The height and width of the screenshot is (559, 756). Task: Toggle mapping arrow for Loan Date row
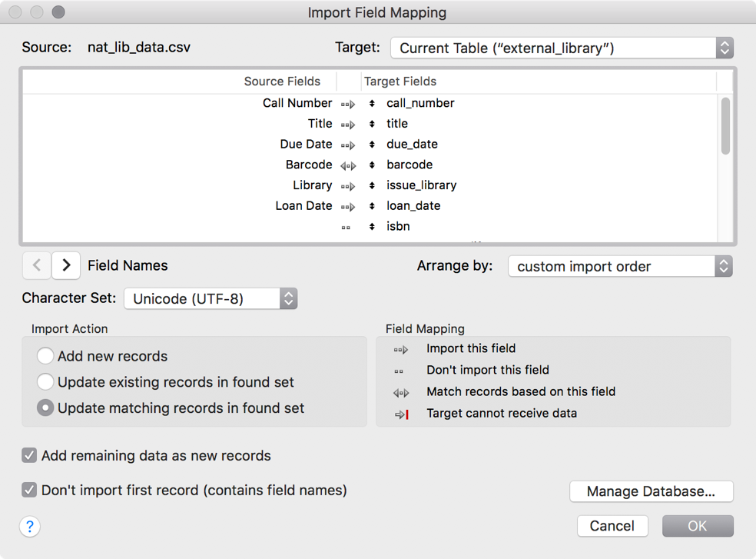(x=347, y=207)
